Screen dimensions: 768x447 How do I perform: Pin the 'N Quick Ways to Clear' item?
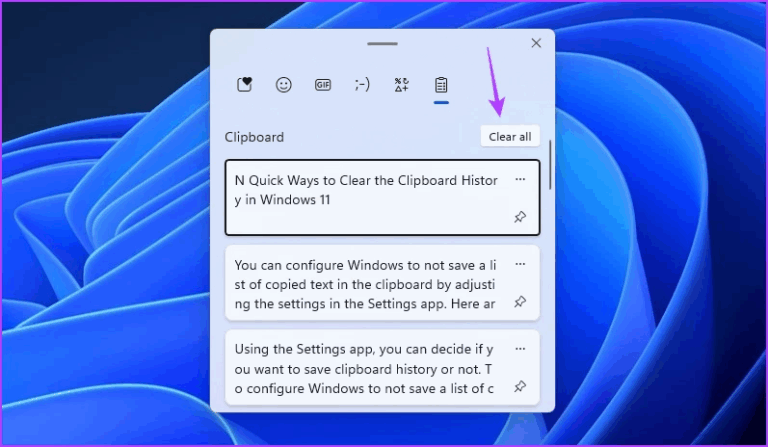520,216
